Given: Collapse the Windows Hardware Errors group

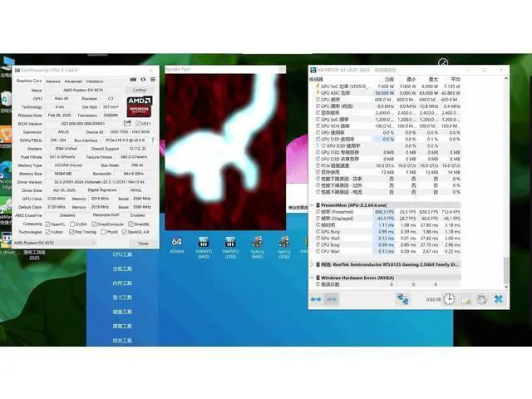Looking at the screenshot, I should 312,278.
